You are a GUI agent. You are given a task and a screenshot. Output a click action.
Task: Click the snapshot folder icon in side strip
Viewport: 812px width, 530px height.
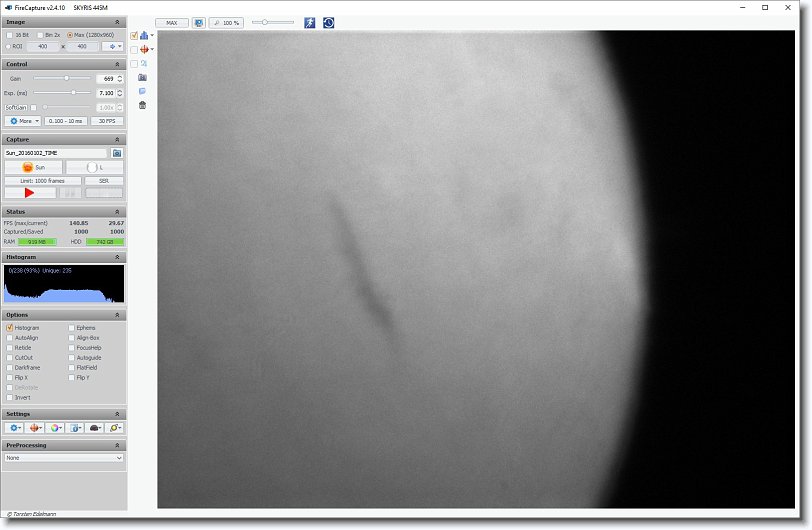pos(142,77)
